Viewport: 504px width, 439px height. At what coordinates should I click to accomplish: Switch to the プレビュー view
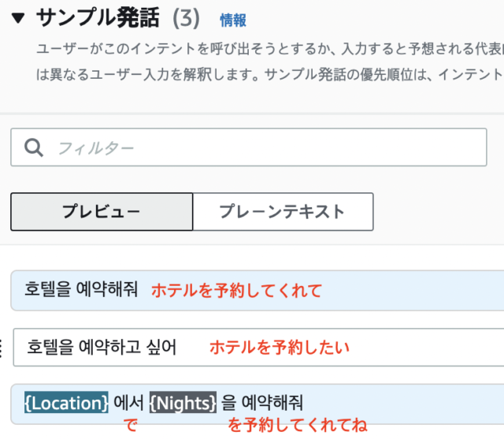click(x=102, y=211)
